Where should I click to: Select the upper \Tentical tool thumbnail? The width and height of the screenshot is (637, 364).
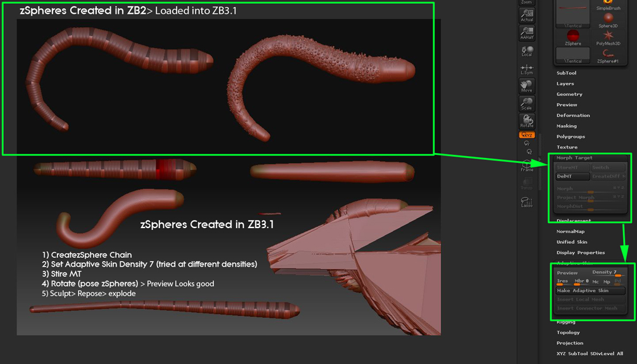pos(573,14)
